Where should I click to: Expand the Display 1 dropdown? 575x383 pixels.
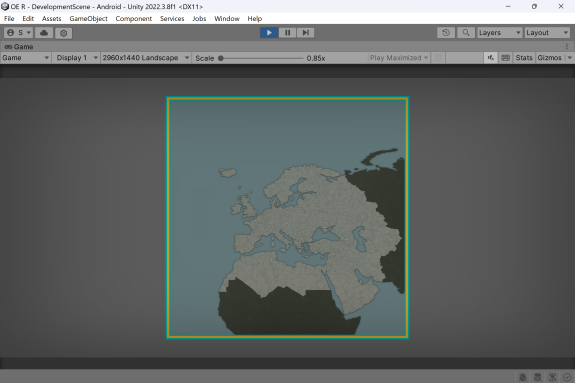(x=77, y=58)
